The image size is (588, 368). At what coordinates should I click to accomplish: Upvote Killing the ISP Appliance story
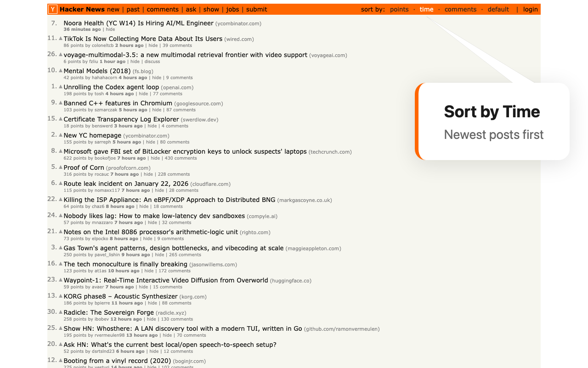coord(61,199)
